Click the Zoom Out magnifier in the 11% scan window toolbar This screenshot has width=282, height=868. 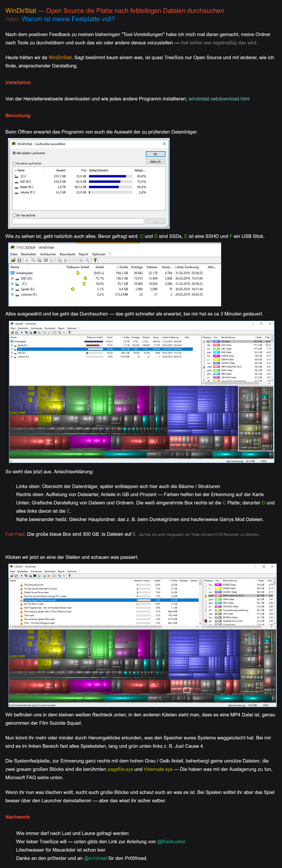(87, 260)
